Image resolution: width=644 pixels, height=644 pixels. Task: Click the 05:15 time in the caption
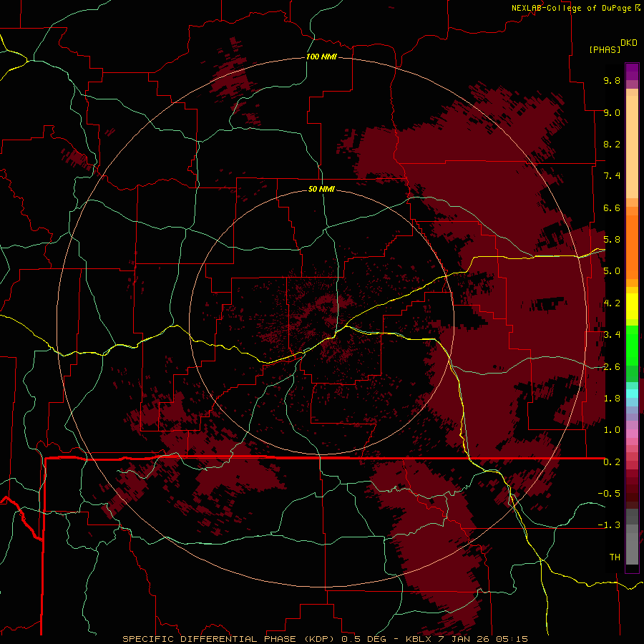tap(512, 639)
